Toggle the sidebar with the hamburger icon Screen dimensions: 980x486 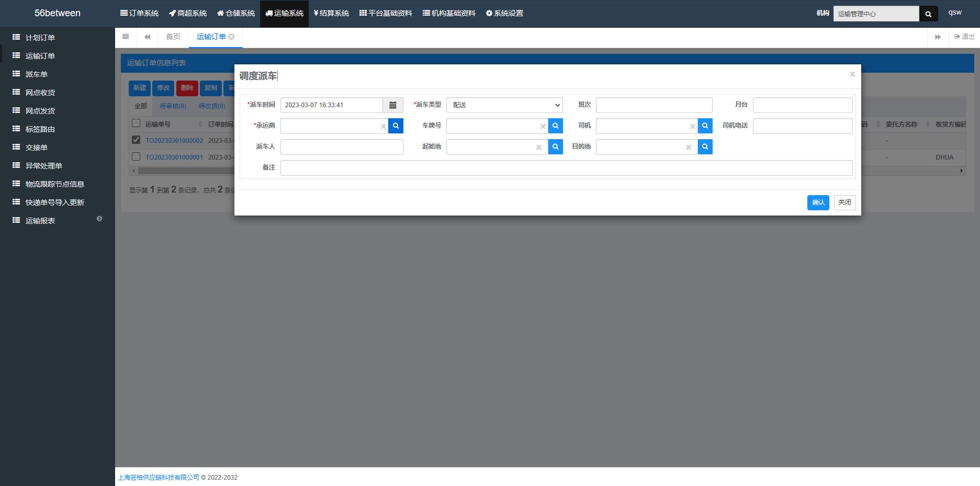[126, 37]
